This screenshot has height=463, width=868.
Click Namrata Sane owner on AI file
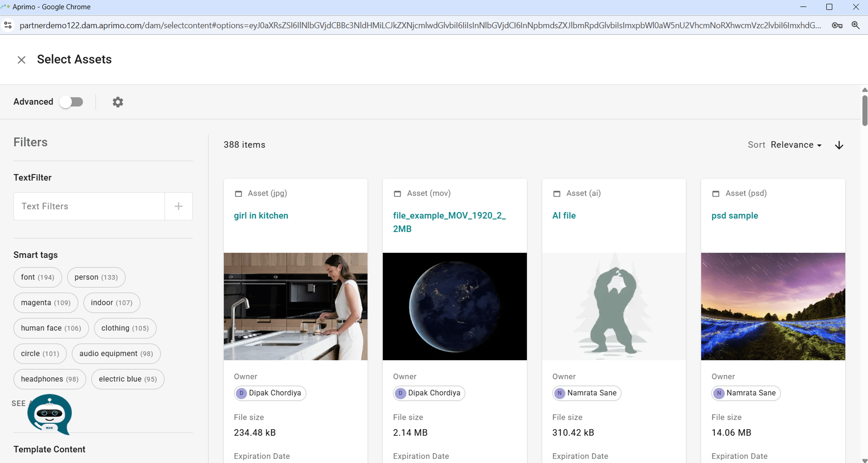[587, 393]
